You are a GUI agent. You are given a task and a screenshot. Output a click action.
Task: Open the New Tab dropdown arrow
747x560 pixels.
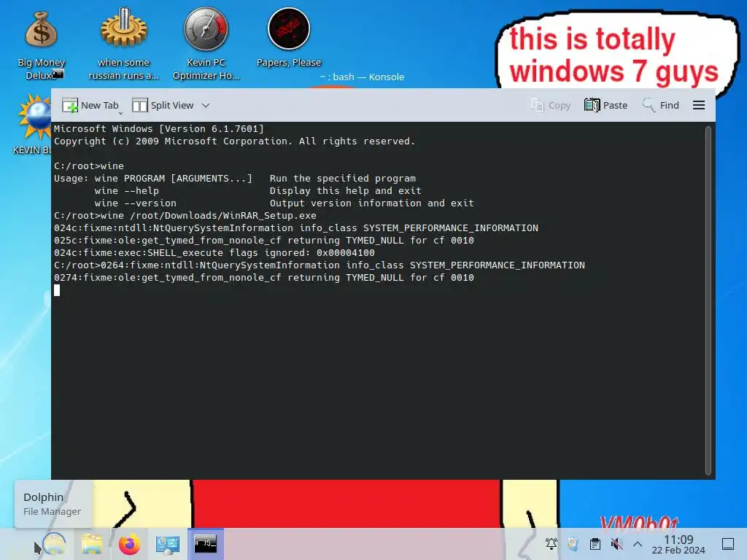120,113
